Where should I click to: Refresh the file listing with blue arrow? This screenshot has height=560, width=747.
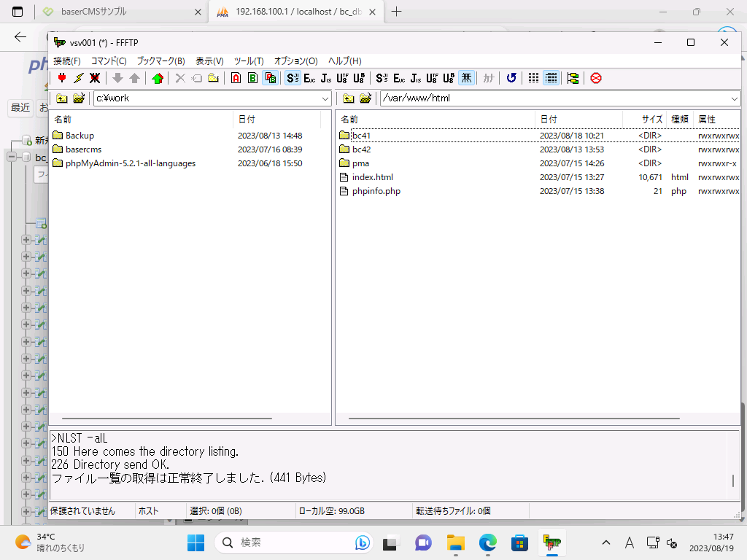tap(511, 78)
